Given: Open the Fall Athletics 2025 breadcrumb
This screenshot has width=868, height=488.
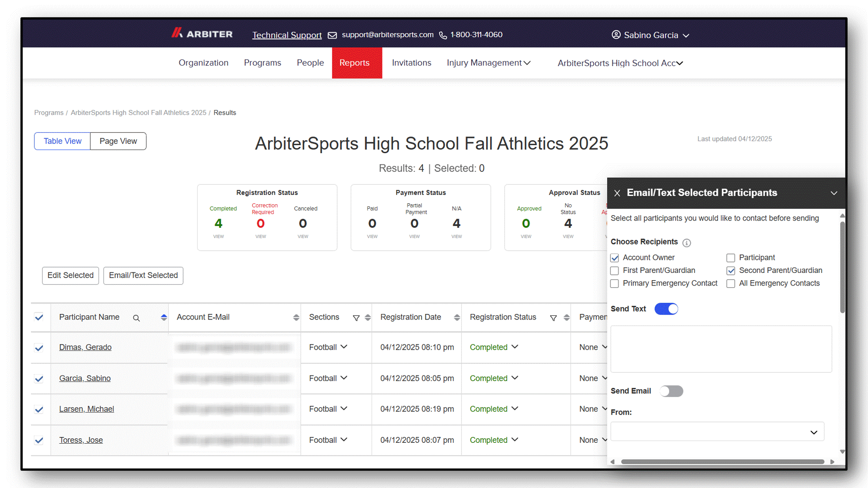Looking at the screenshot, I should tap(138, 113).
